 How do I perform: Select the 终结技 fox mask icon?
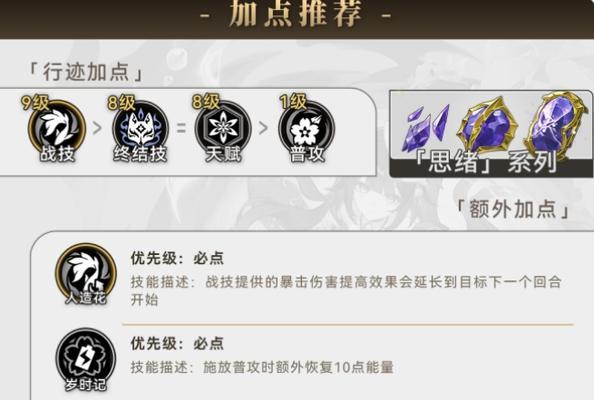point(140,128)
